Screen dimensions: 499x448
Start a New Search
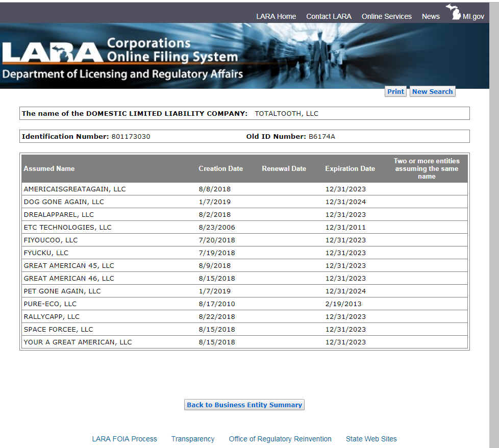[x=432, y=92]
